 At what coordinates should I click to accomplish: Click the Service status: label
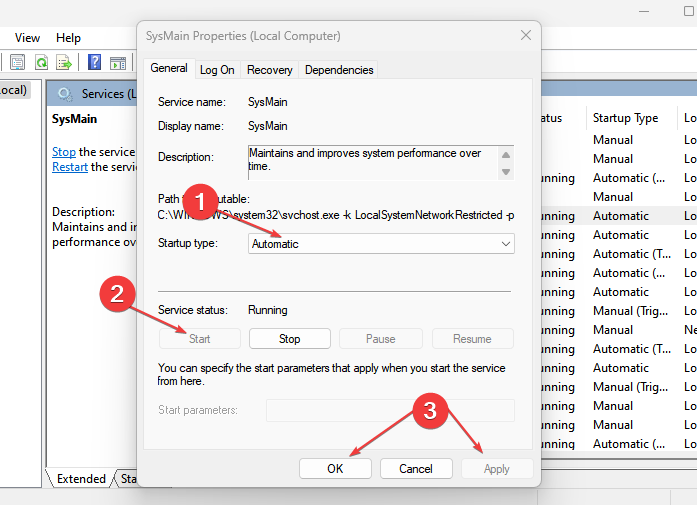coord(192,310)
